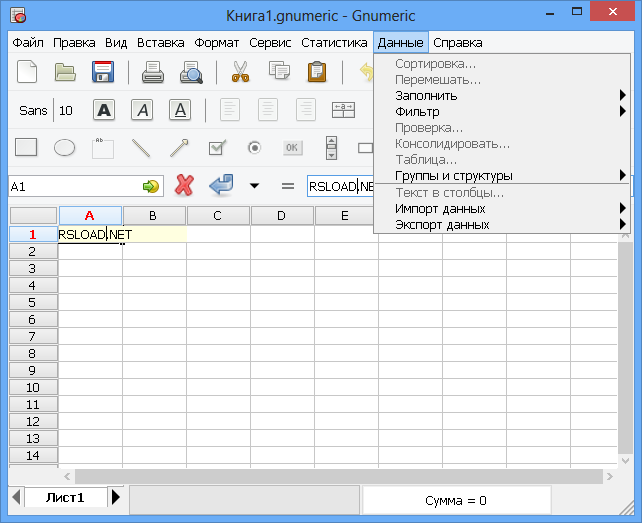Select the rectangle drawing tool

point(26,147)
